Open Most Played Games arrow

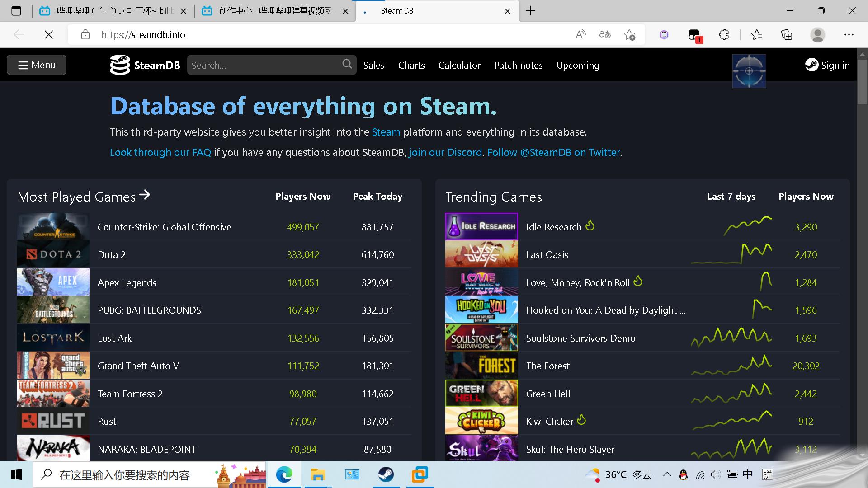click(x=145, y=195)
